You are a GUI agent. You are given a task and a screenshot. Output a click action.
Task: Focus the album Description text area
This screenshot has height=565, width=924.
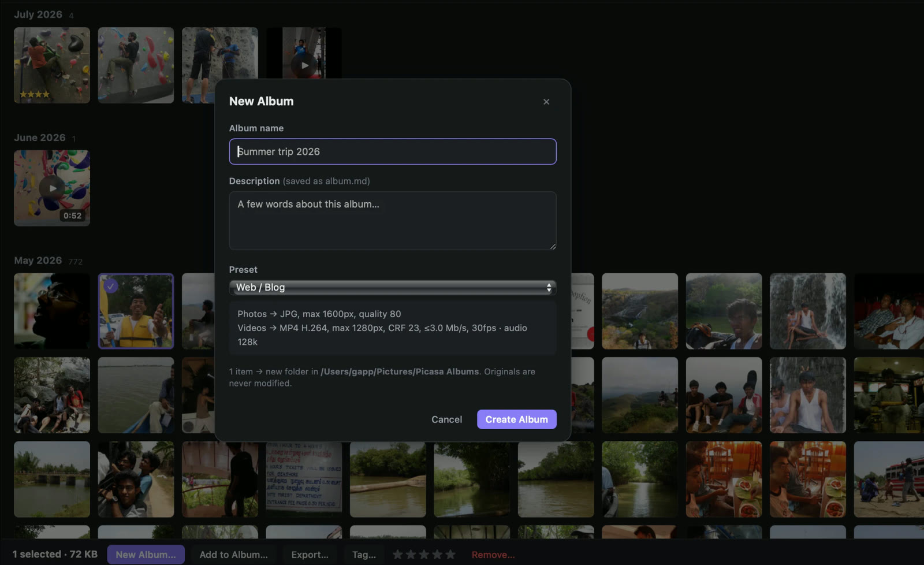pos(393,221)
